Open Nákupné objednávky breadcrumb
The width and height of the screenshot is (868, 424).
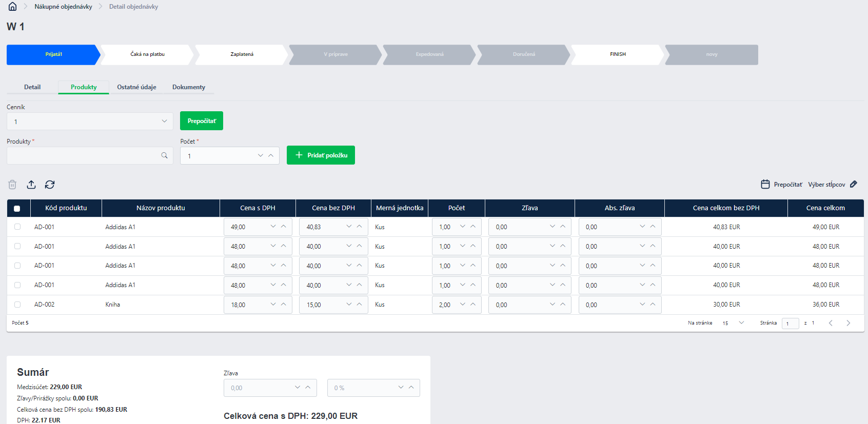pyautogui.click(x=63, y=7)
